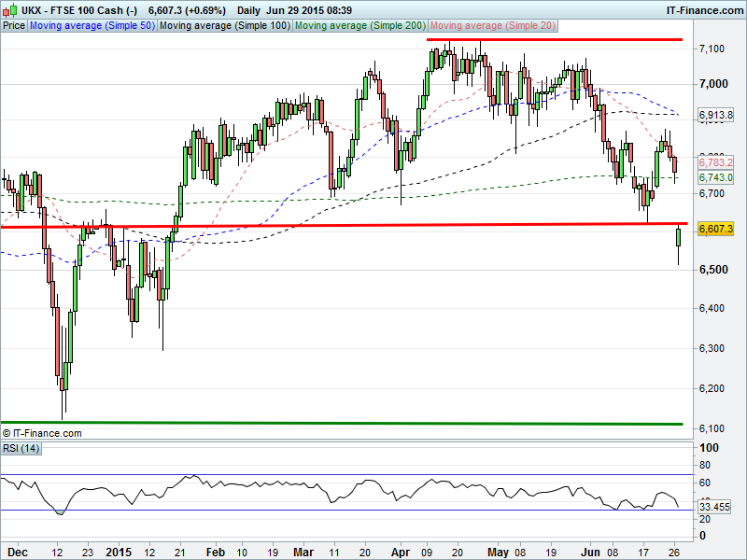Click the 6,743.0 green price tag
This screenshot has width=747, height=560.
pos(717,177)
